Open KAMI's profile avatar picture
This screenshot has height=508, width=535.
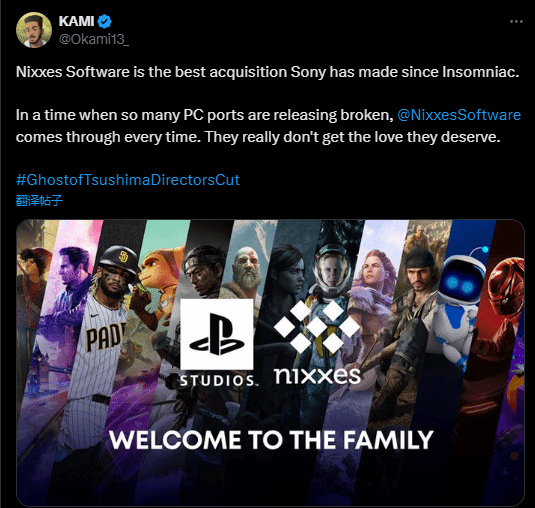34,30
